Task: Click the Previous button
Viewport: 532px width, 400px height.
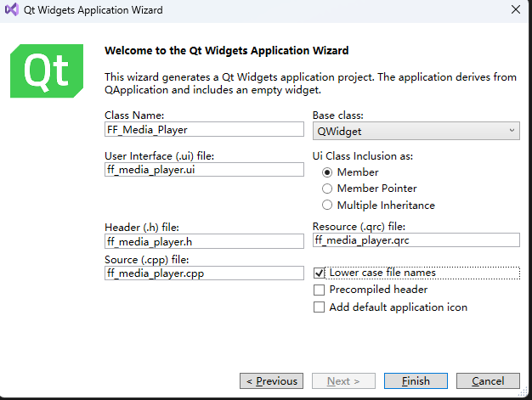Action: point(271,381)
